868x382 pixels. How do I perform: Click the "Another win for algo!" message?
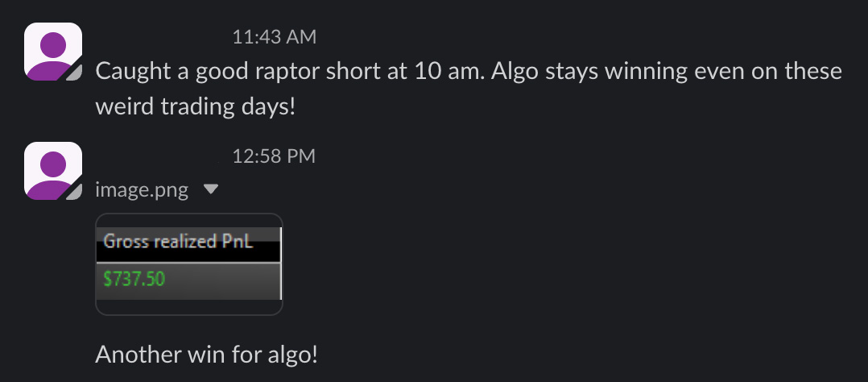tap(207, 354)
